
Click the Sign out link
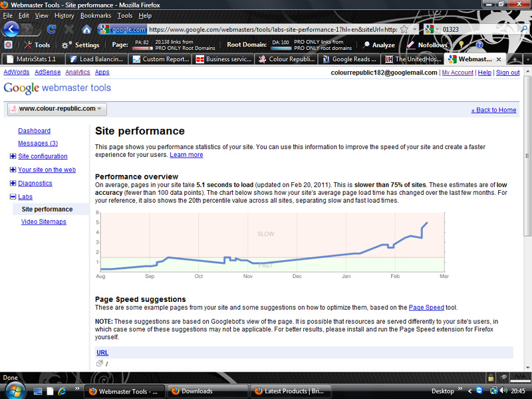click(x=507, y=72)
